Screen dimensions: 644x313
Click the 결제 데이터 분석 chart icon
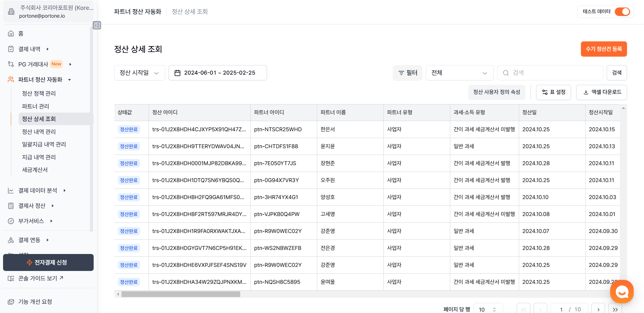click(x=11, y=191)
